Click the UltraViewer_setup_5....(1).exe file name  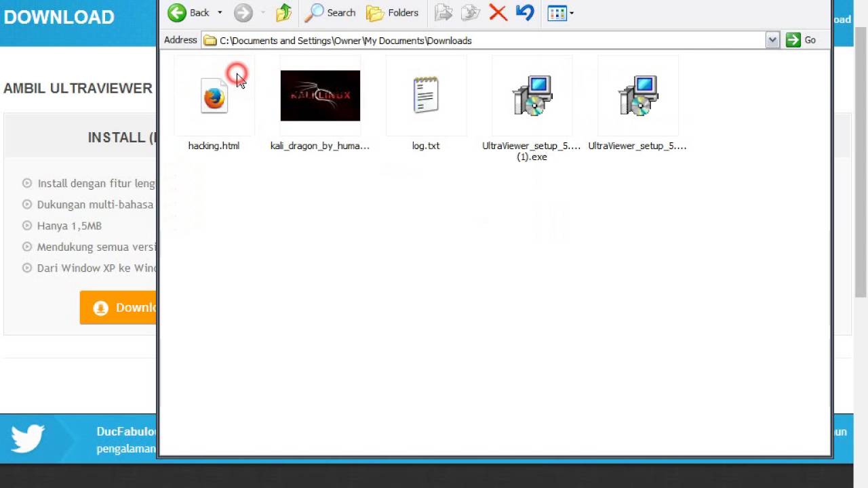(532, 151)
